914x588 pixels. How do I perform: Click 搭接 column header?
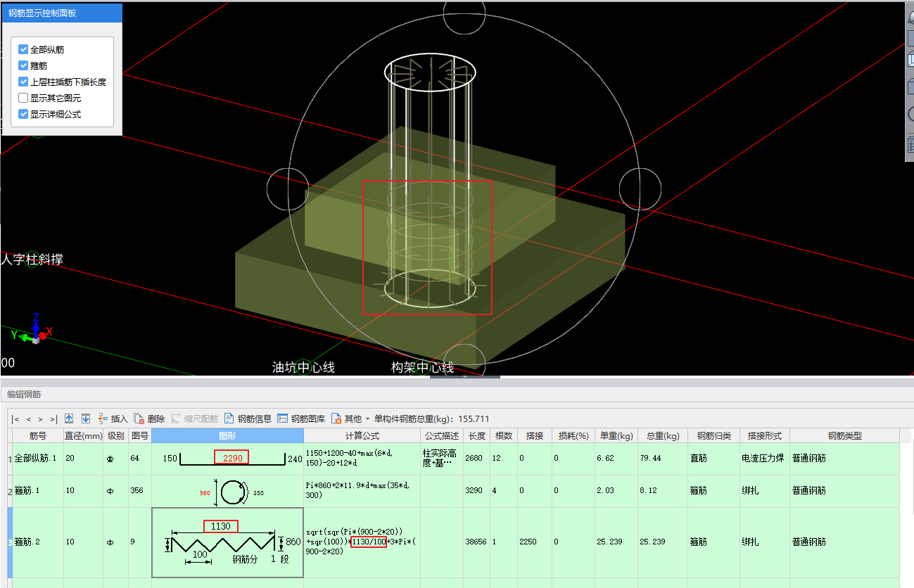coord(534,436)
